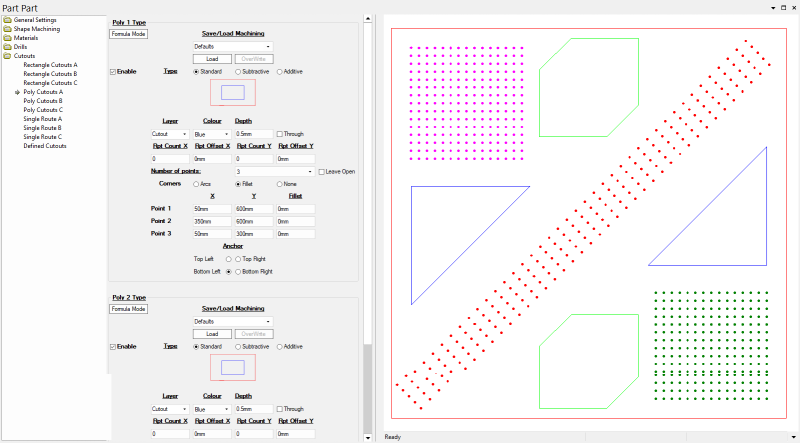The width and height of the screenshot is (800, 443).
Task: Open the Shape Machining folder
Action: [x=36, y=29]
